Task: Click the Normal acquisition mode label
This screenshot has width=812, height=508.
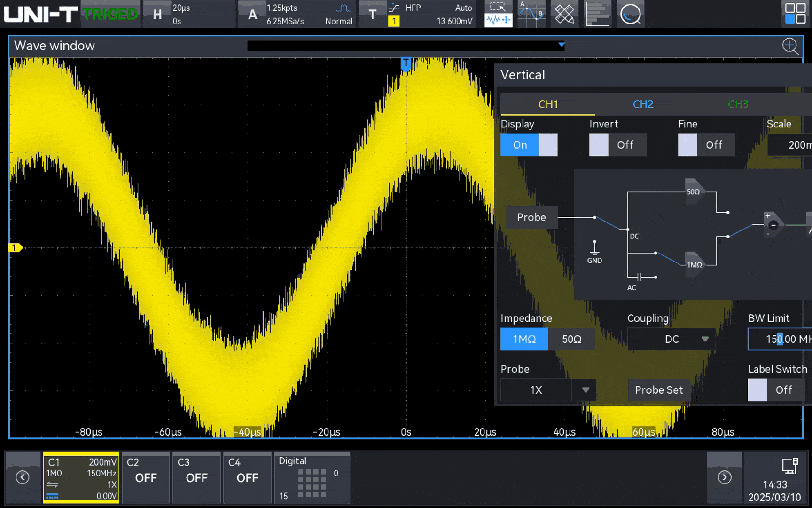Action: (339, 21)
